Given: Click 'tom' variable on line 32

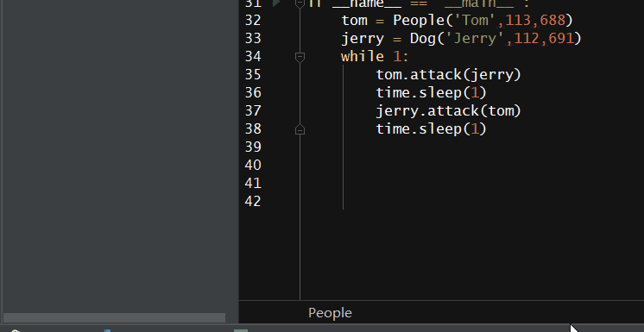Looking at the screenshot, I should coord(355,20).
